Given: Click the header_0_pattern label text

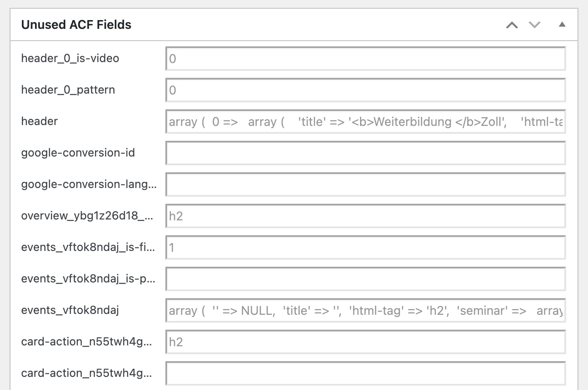Looking at the screenshot, I should pos(68,90).
